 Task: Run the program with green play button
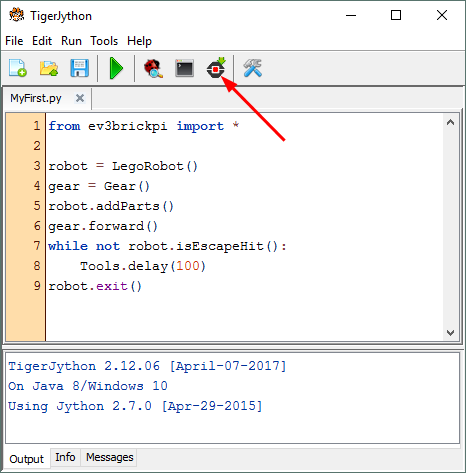click(x=116, y=68)
